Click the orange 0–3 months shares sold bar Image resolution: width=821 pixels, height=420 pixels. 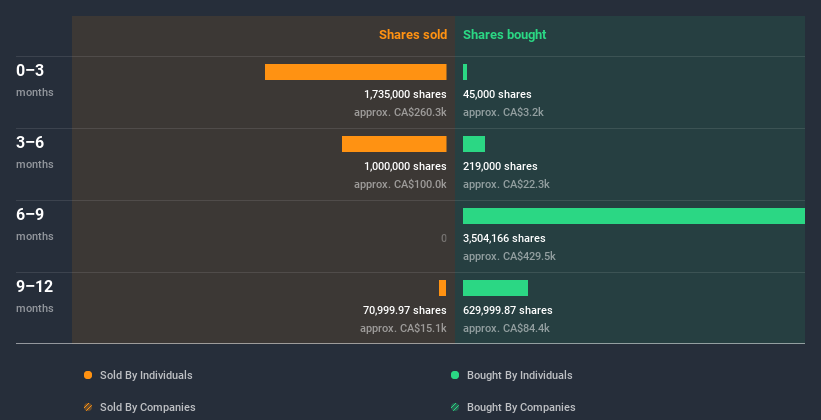pyautogui.click(x=356, y=72)
